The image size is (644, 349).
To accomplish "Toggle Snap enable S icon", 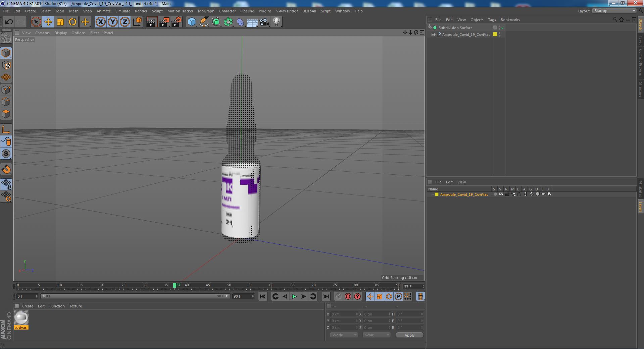I will click(x=6, y=154).
